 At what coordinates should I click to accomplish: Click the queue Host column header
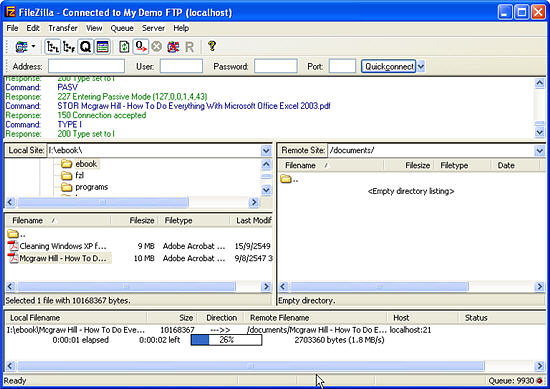click(423, 317)
